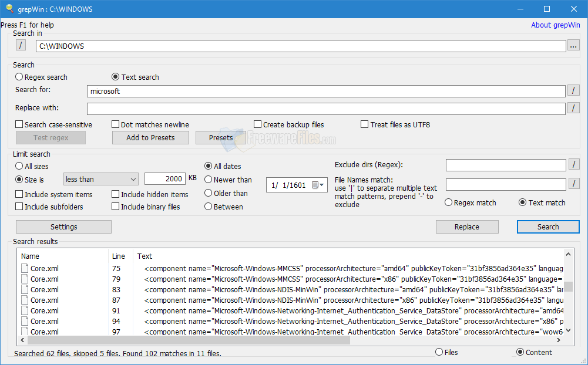Open regex helper for Exclude dirs field
This screenshot has width=588, height=365.
[574, 165]
